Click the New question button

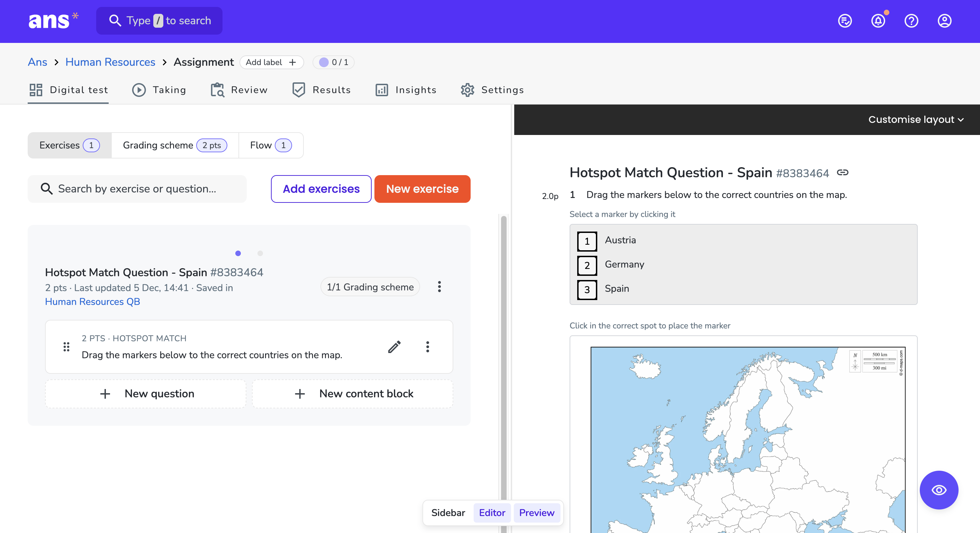(145, 394)
